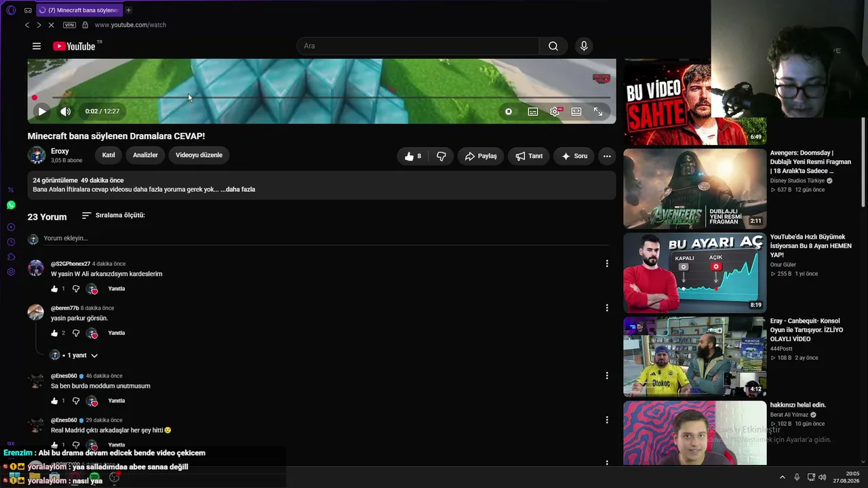Open options menu for @S2GPhonex27 comment
The width and height of the screenshot is (868, 488).
[607, 264]
